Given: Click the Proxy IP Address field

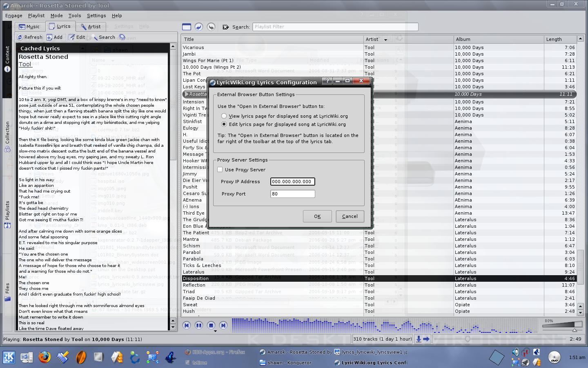Looking at the screenshot, I should (x=293, y=182).
